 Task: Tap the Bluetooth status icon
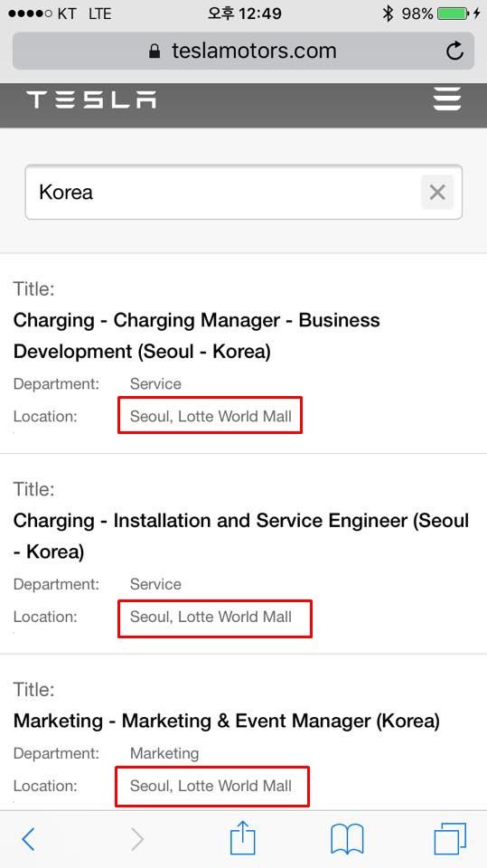click(388, 14)
